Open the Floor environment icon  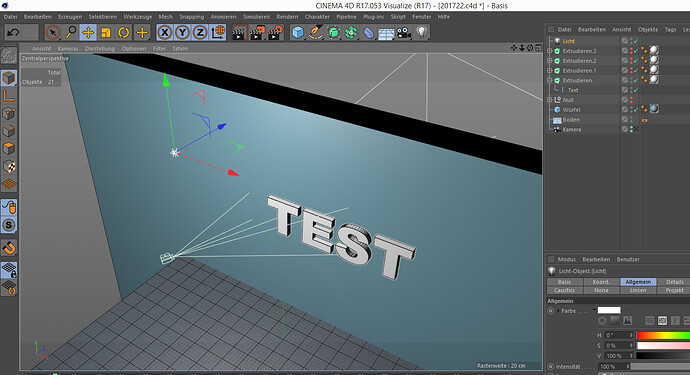pyautogui.click(x=386, y=33)
